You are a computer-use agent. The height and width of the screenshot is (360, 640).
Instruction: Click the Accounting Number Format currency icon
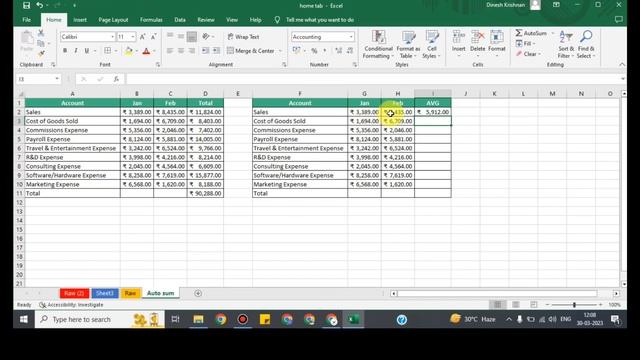pos(296,51)
